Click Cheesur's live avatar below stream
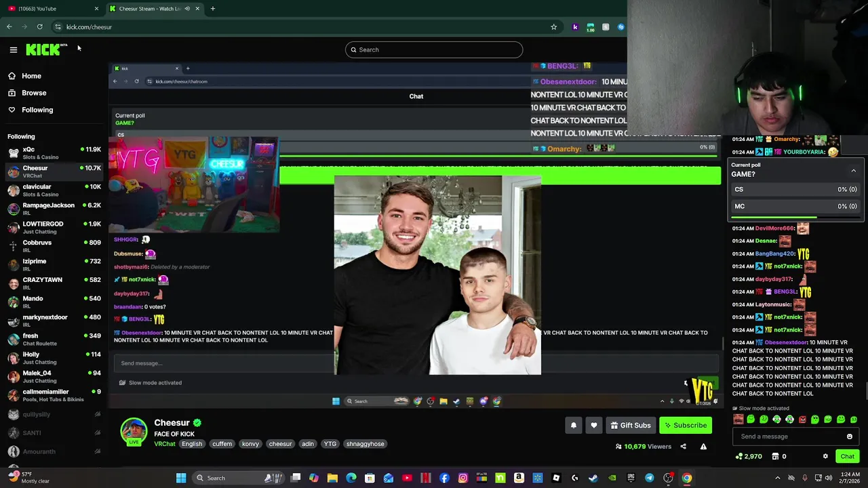 134,432
